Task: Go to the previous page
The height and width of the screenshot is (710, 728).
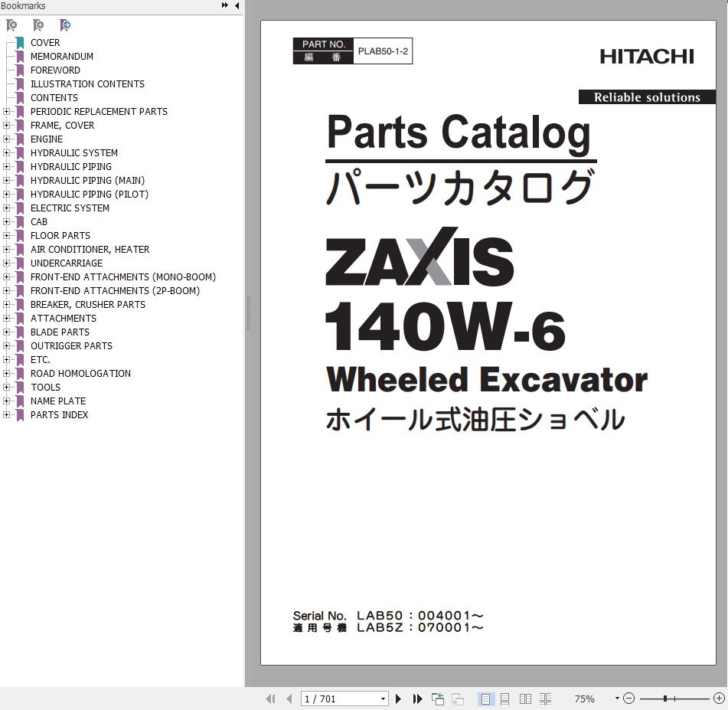Action: coord(289,699)
